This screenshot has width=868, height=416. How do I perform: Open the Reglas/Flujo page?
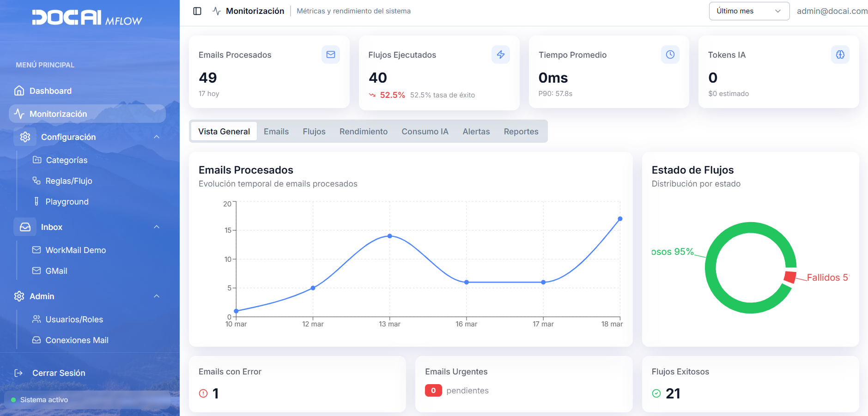[68, 181]
